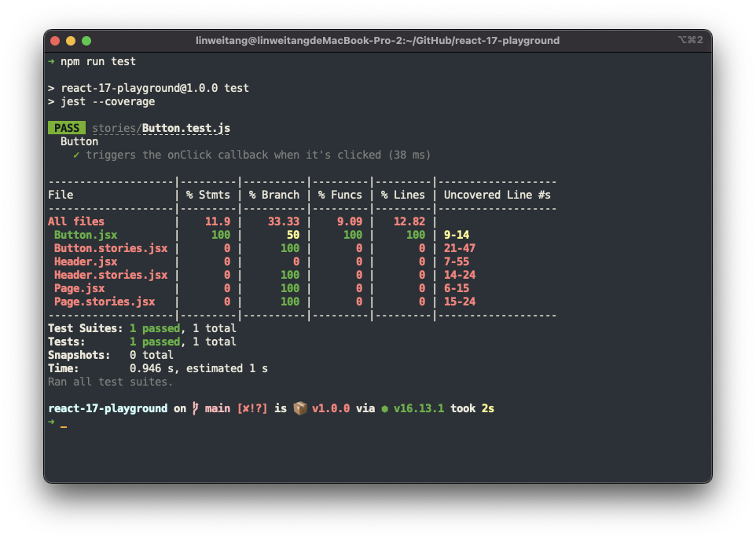756x541 pixels.
Task: Click the 'triggers the onClick callback' test line
Action: pyautogui.click(x=258, y=155)
